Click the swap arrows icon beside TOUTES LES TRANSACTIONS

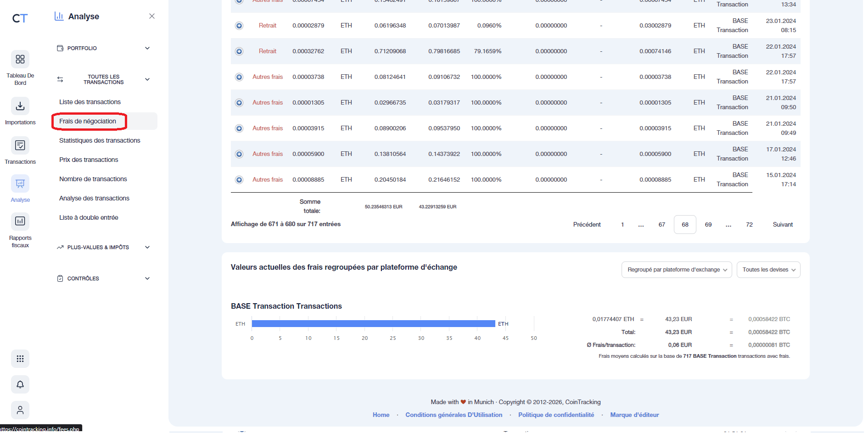pyautogui.click(x=60, y=79)
